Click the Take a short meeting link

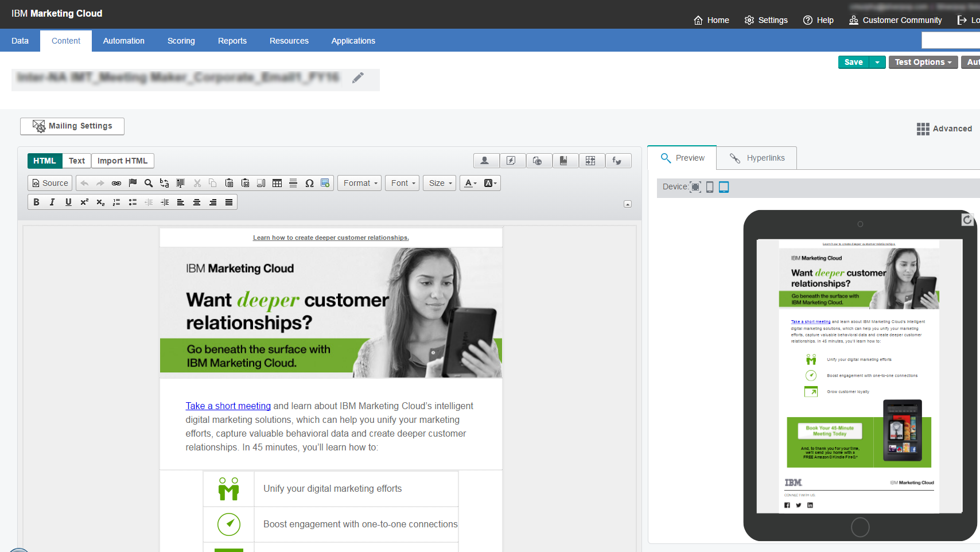pos(228,406)
